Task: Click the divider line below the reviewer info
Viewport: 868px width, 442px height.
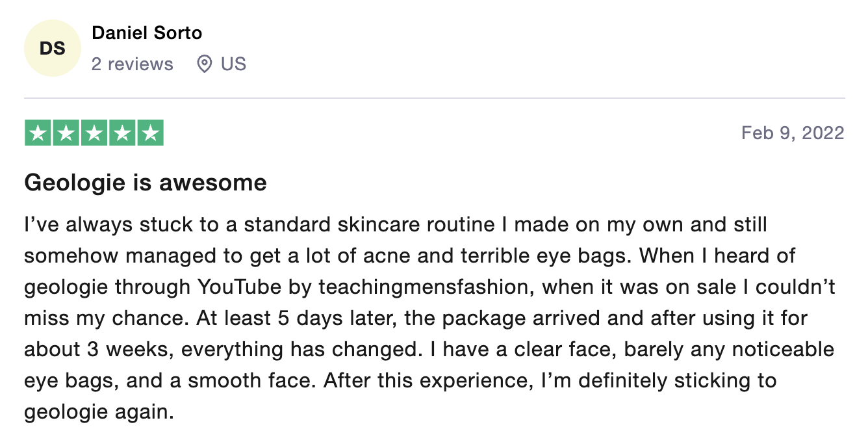Action: point(434,98)
